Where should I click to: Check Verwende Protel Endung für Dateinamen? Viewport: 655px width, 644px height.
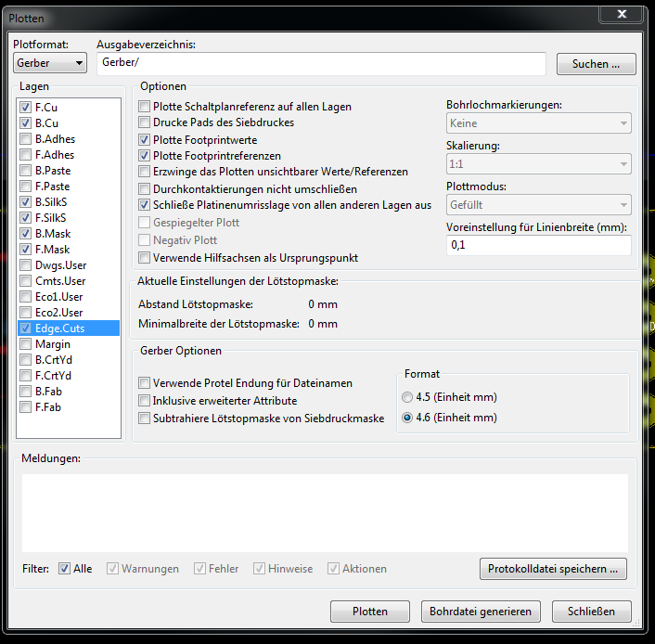[x=144, y=383]
